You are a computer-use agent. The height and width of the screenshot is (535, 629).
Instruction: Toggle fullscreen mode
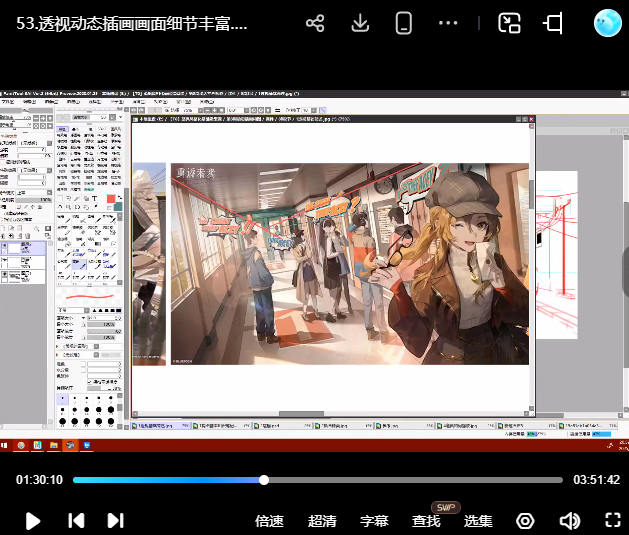click(613, 520)
